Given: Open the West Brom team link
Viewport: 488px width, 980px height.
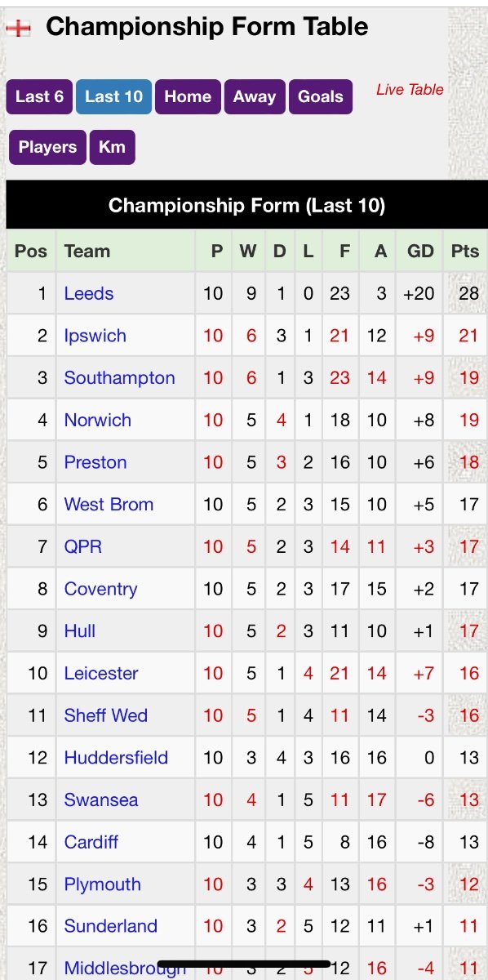Looking at the screenshot, I should [x=109, y=504].
